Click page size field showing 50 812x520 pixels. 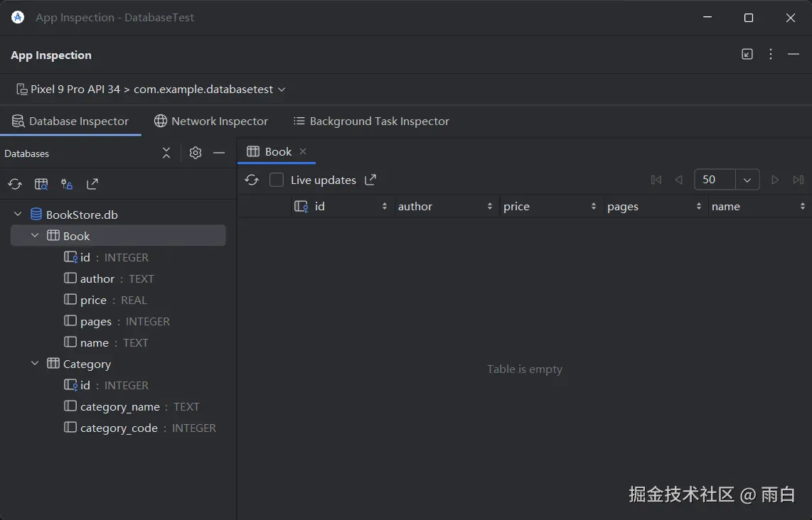coord(715,180)
